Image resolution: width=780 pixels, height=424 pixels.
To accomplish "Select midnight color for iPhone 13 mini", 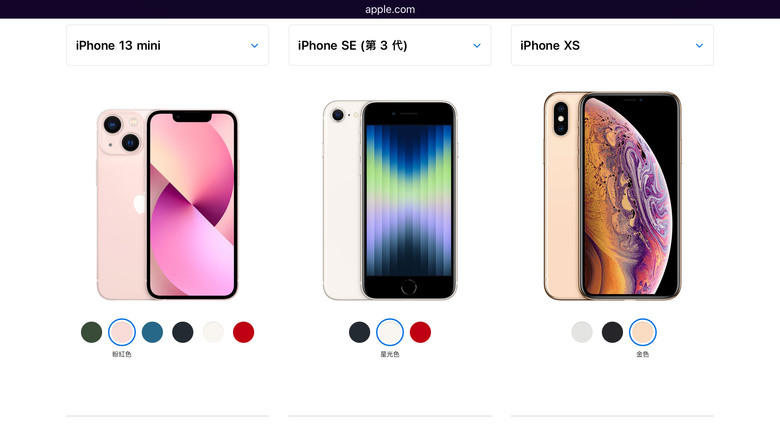I will coord(183,332).
